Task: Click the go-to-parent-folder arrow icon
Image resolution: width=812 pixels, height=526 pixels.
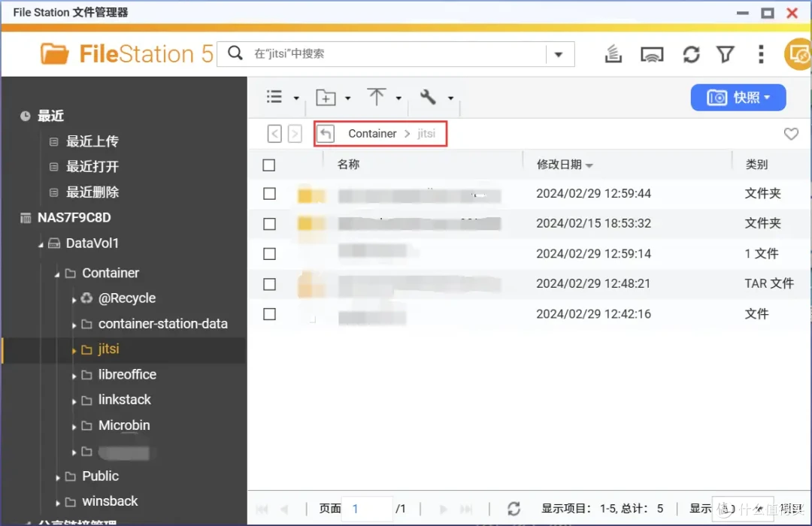Action: pyautogui.click(x=326, y=134)
